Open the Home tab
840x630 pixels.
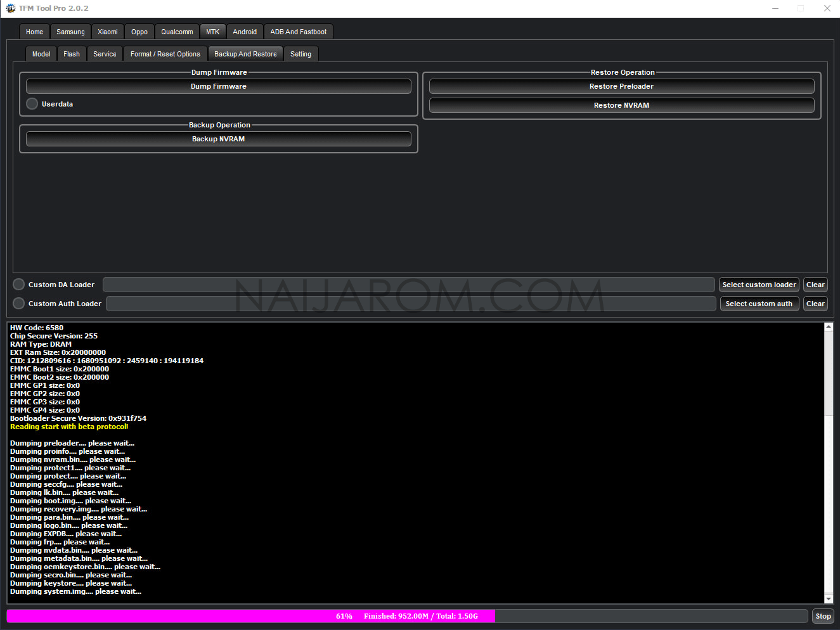(x=34, y=32)
